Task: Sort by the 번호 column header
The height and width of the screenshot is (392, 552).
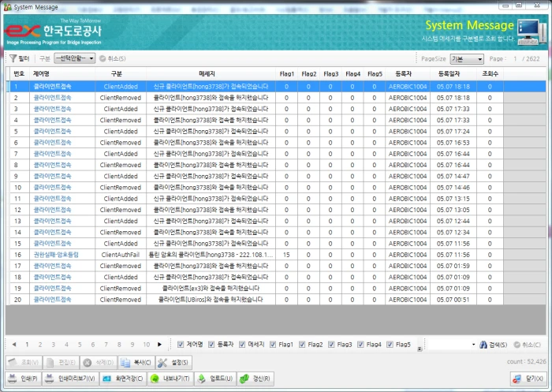Action: (19, 73)
